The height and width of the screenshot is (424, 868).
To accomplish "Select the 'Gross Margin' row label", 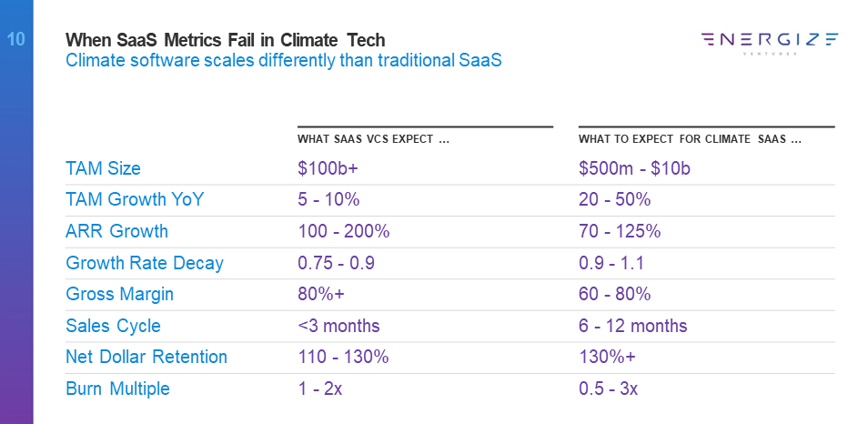I will tap(119, 295).
